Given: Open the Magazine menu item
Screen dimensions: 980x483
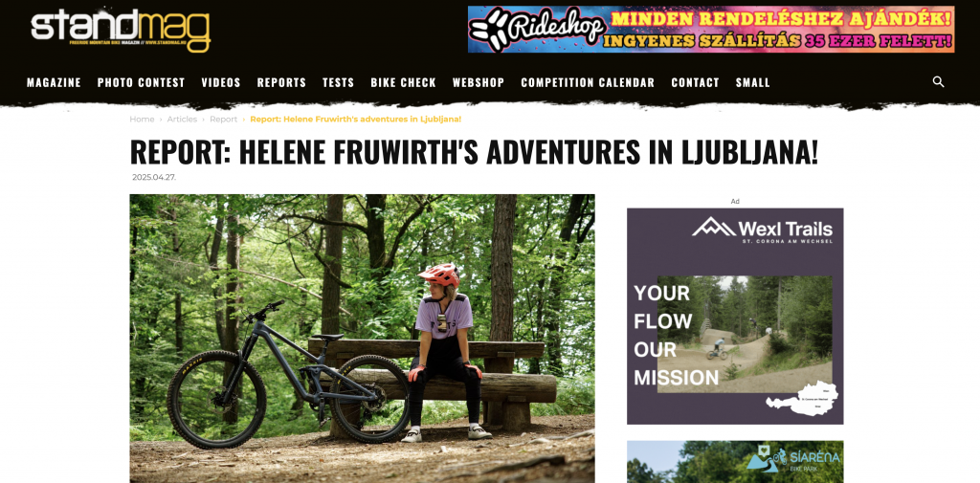Looking at the screenshot, I should pos(54,82).
